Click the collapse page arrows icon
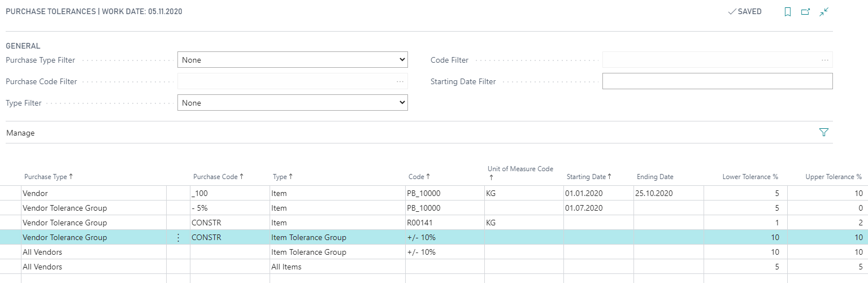This screenshot has height=283, width=868. click(824, 11)
